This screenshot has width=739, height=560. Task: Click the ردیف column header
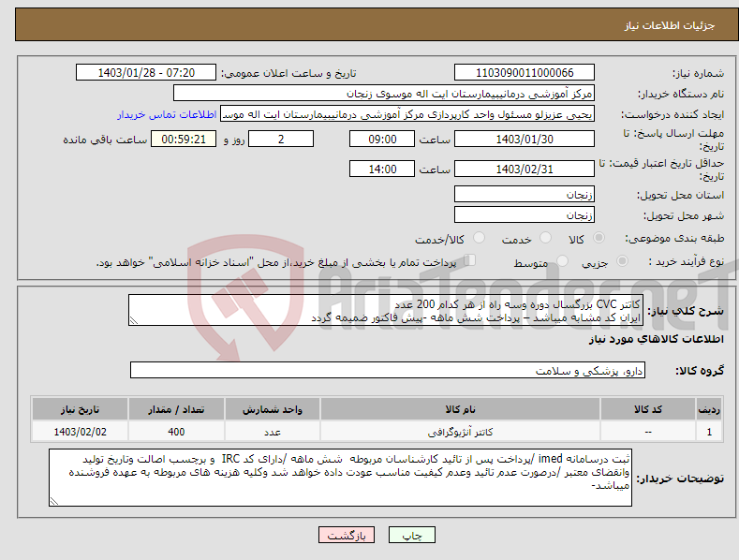pyautogui.click(x=709, y=409)
